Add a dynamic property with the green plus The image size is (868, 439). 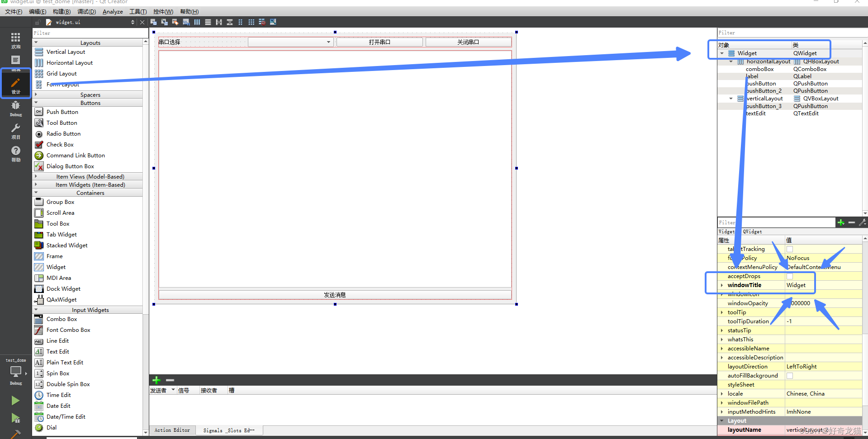point(841,222)
